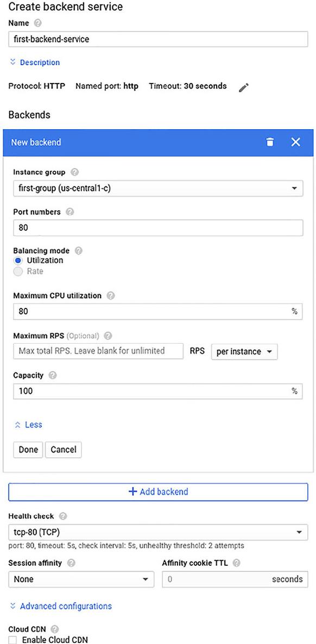
Task: Open the Health check tcp-80 dropdown
Action: [x=158, y=532]
